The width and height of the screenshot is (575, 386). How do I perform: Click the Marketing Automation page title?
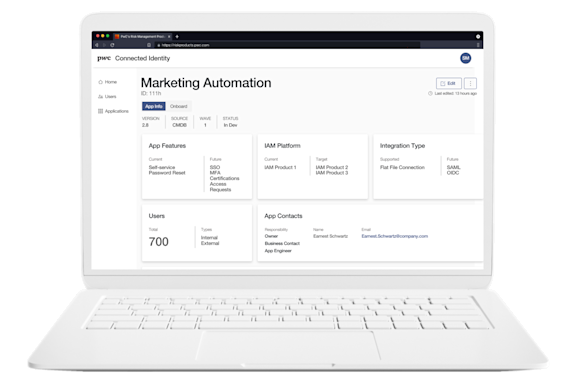[206, 83]
